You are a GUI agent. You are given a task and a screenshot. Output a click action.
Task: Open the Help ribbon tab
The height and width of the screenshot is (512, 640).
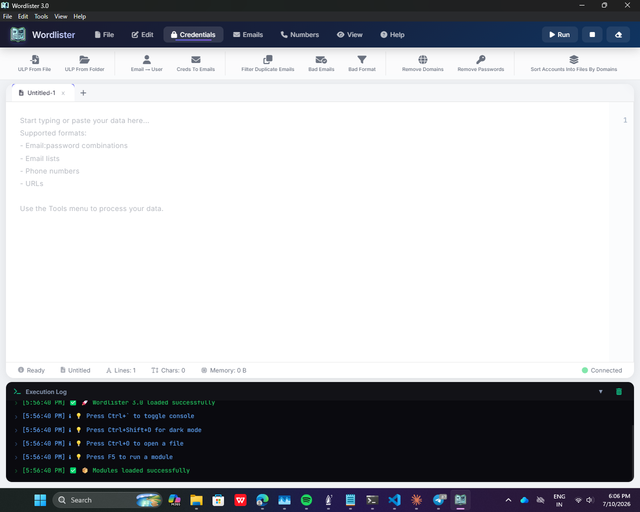pyautogui.click(x=393, y=35)
